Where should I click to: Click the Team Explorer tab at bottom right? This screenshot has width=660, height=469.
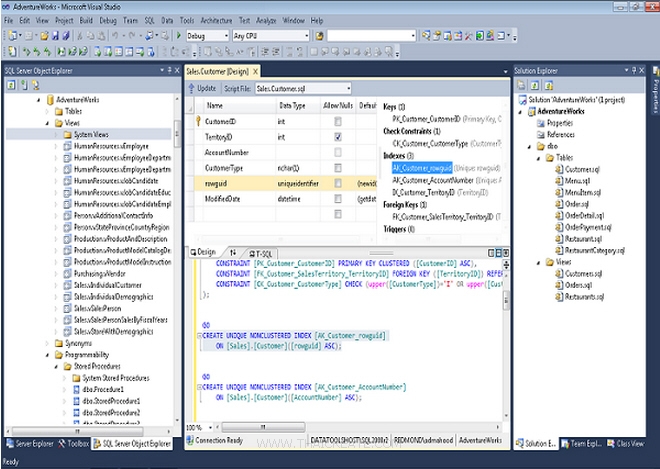(x=584, y=443)
